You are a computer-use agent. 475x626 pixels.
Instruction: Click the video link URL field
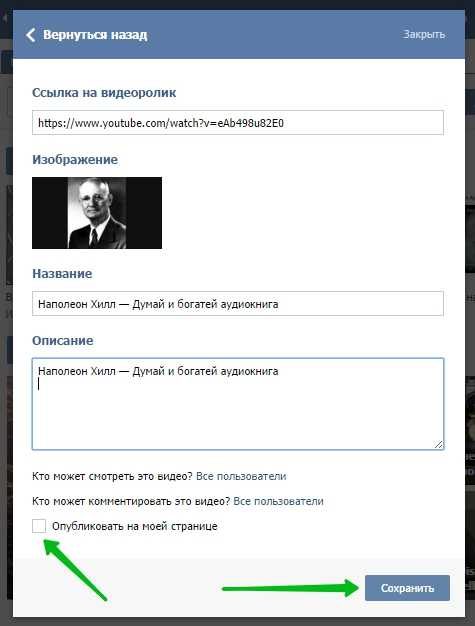238,123
